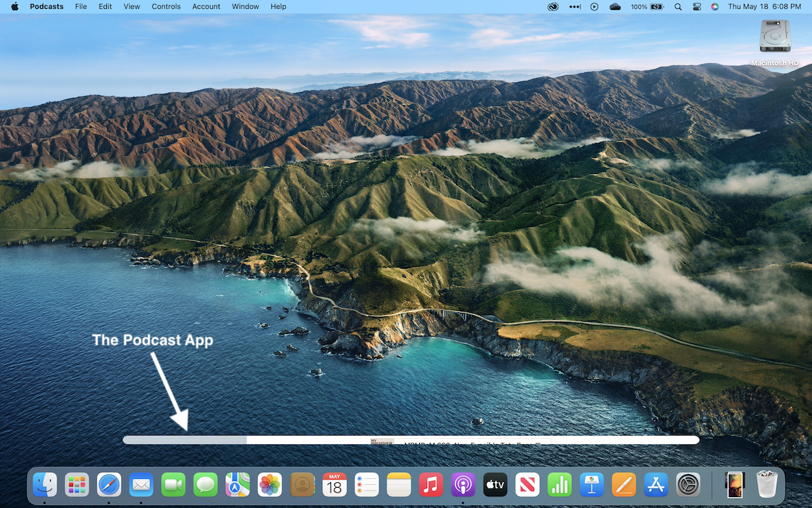Open Now Playing menu bar control
812x508 pixels.
coord(594,6)
